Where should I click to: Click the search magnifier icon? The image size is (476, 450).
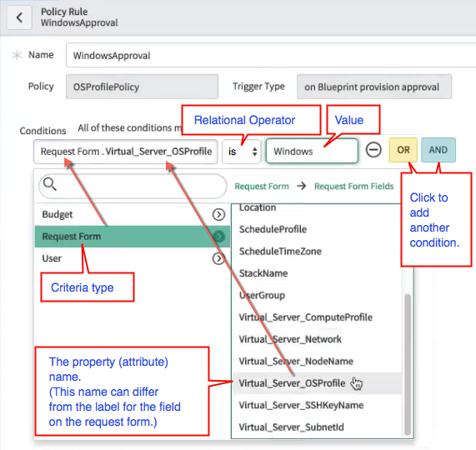50,184
